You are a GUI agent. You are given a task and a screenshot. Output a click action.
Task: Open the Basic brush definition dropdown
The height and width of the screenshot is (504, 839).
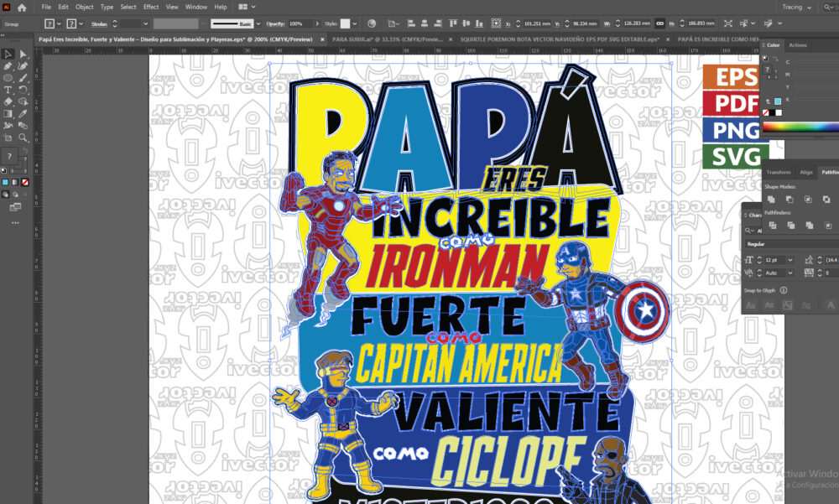(258, 23)
